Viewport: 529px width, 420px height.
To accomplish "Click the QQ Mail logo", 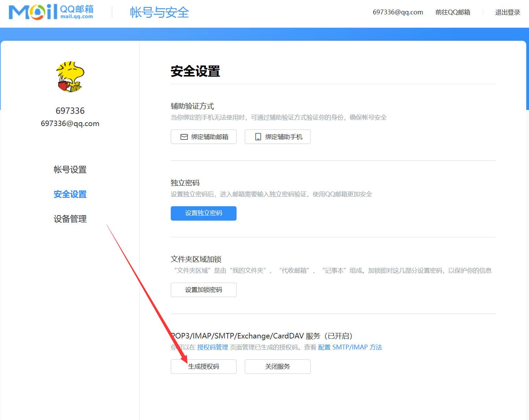I will (51, 12).
